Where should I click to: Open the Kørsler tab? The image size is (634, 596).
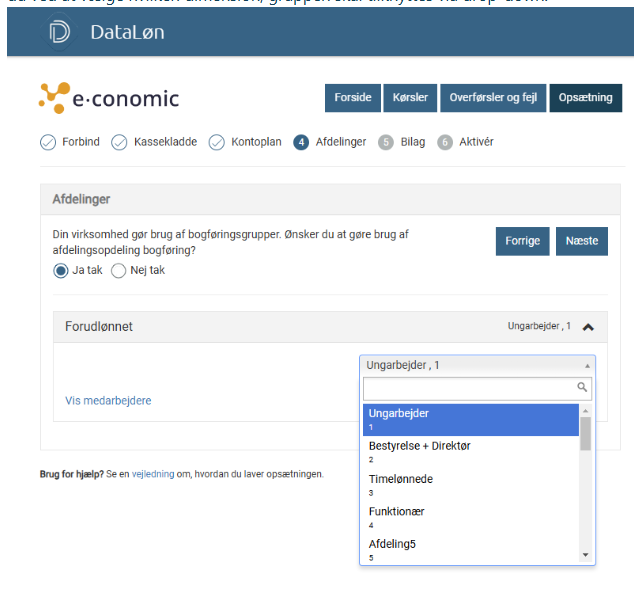[x=408, y=98]
